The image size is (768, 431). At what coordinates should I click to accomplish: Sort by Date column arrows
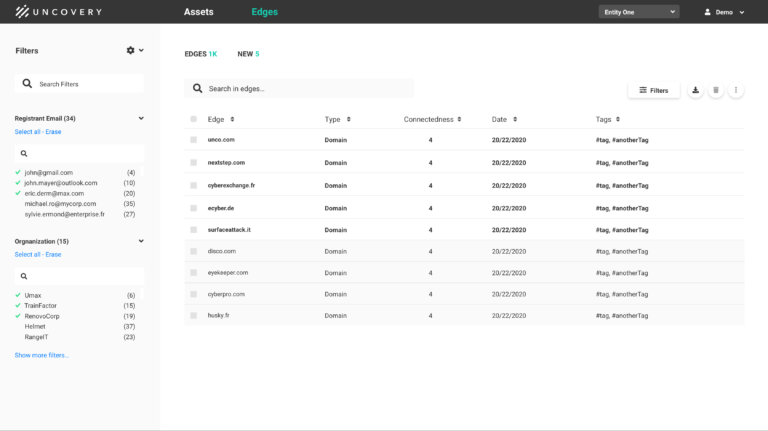click(515, 119)
